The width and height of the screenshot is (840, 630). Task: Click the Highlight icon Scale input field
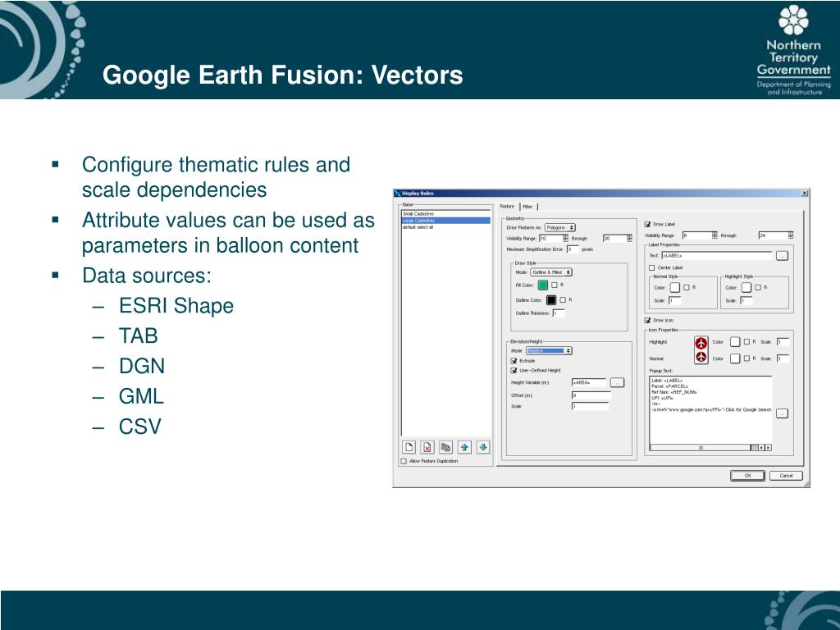(x=783, y=342)
